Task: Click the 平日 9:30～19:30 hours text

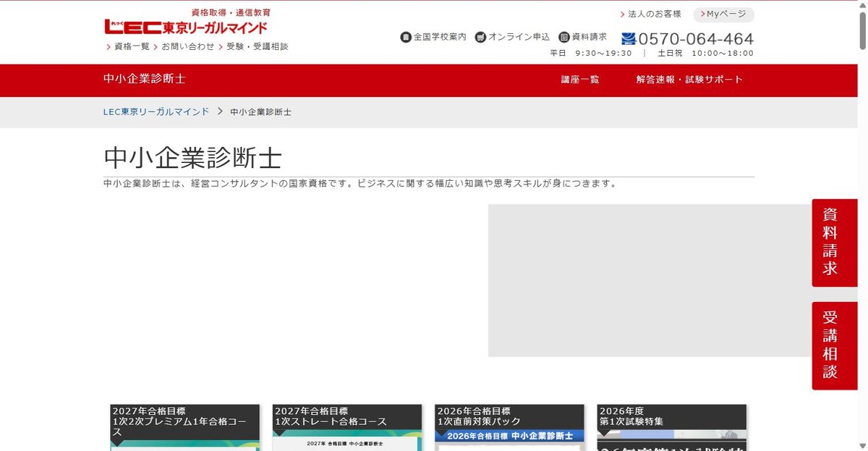Action: pyautogui.click(x=591, y=53)
